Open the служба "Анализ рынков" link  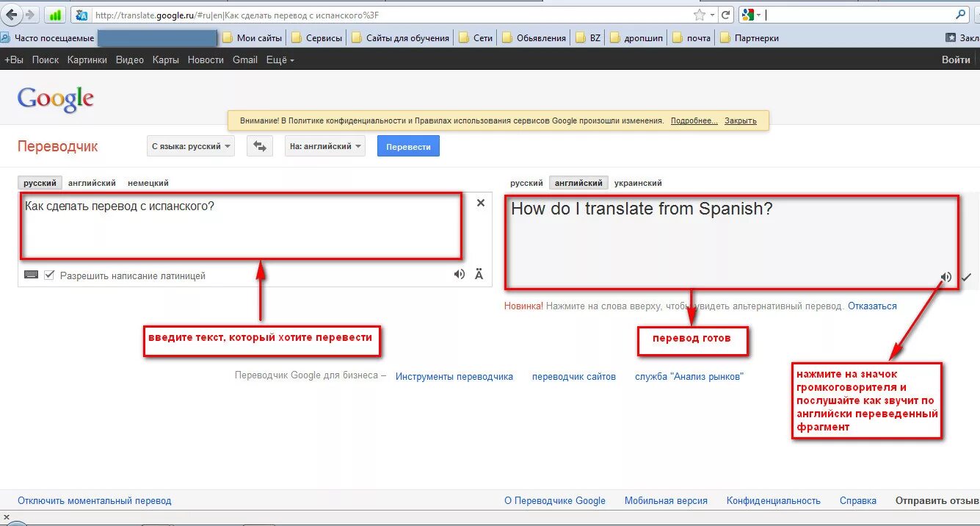pyautogui.click(x=689, y=376)
